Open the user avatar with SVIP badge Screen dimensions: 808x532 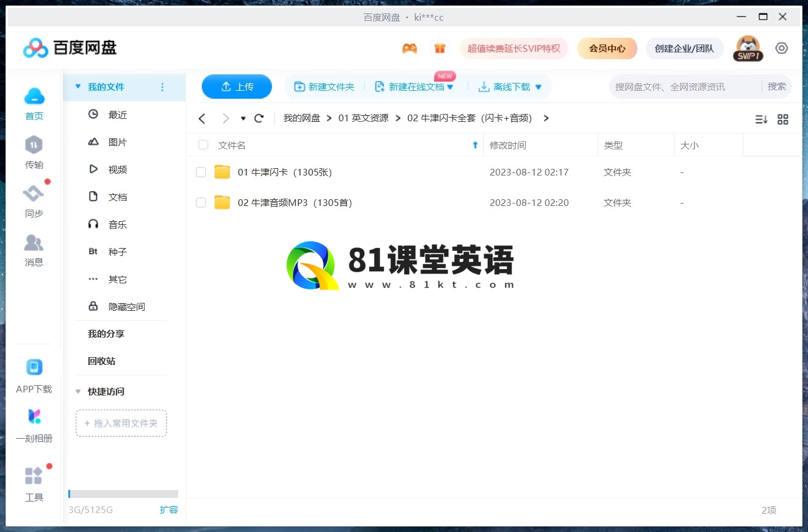(748, 48)
